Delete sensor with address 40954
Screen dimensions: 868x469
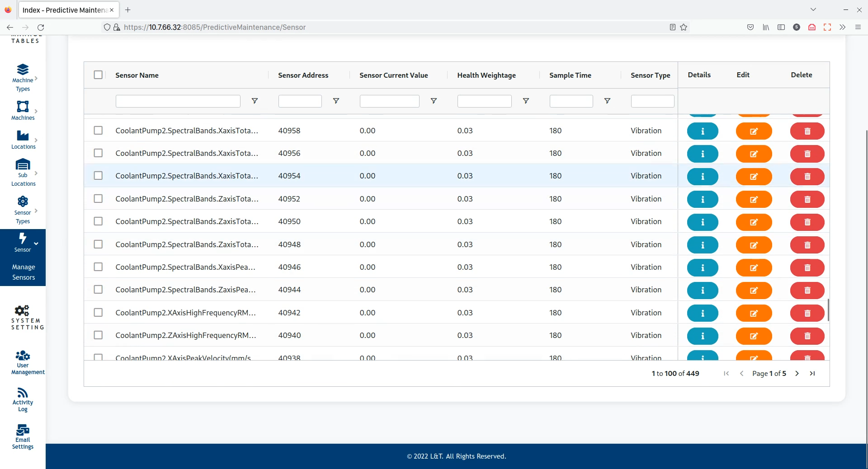(x=807, y=177)
